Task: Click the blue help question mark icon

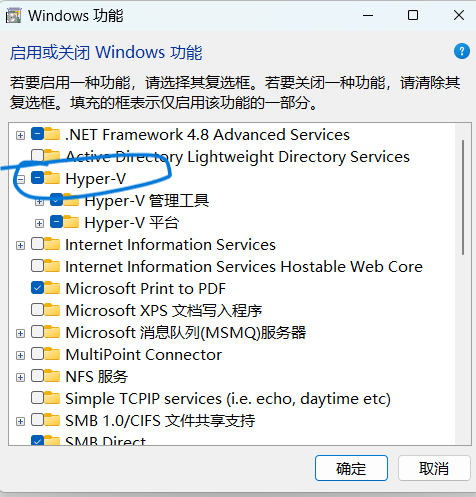Action: click(x=462, y=52)
